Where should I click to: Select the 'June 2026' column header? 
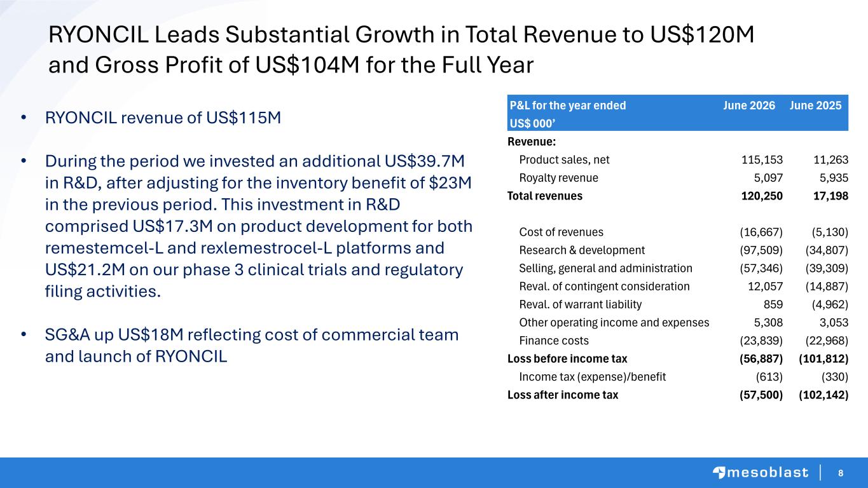coord(749,105)
